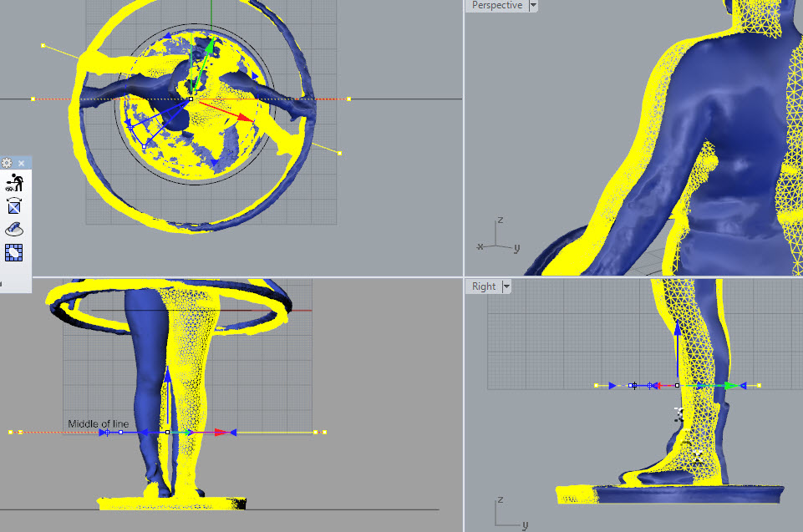Select right endpoint of horizontal line in top view
The height and width of the screenshot is (532, 803).
[348, 99]
